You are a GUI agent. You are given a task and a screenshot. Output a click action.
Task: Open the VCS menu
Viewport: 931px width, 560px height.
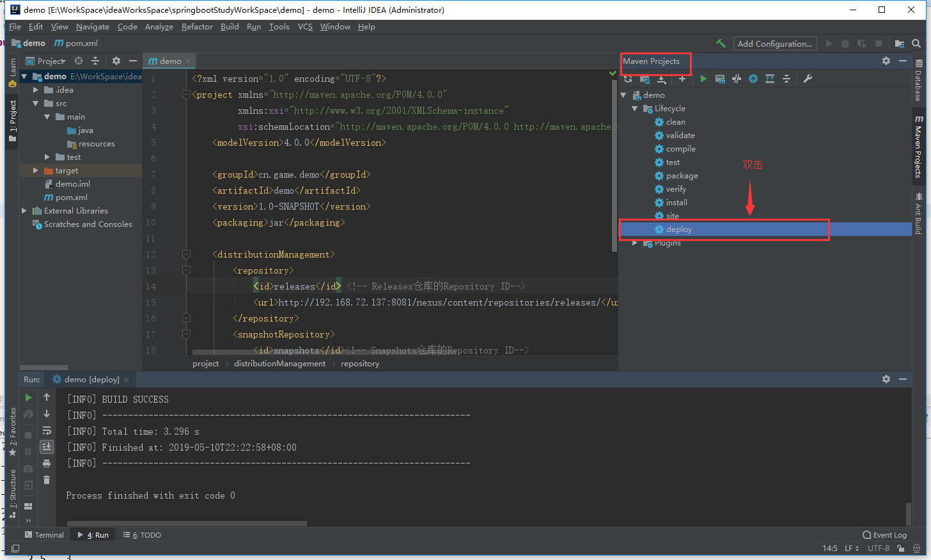(x=305, y=27)
